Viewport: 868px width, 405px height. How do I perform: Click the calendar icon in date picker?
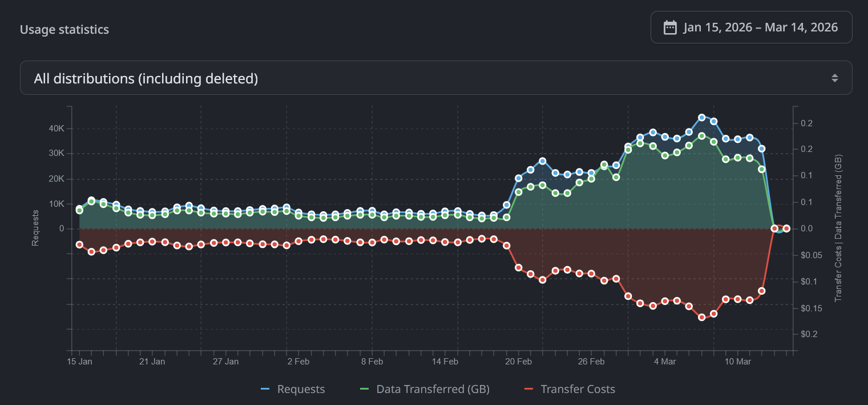tap(670, 27)
